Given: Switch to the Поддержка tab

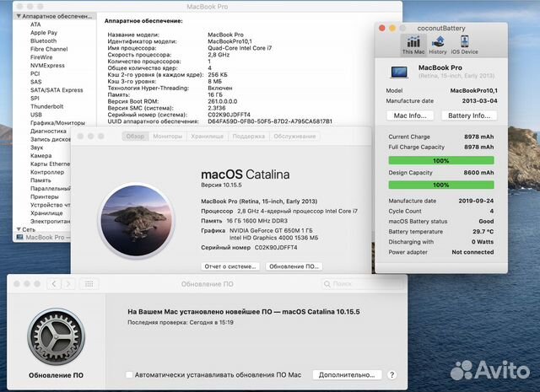Looking at the screenshot, I should coord(248,137).
